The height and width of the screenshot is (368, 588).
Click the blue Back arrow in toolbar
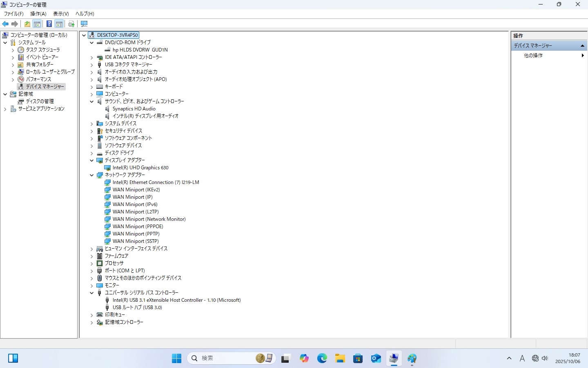point(5,24)
